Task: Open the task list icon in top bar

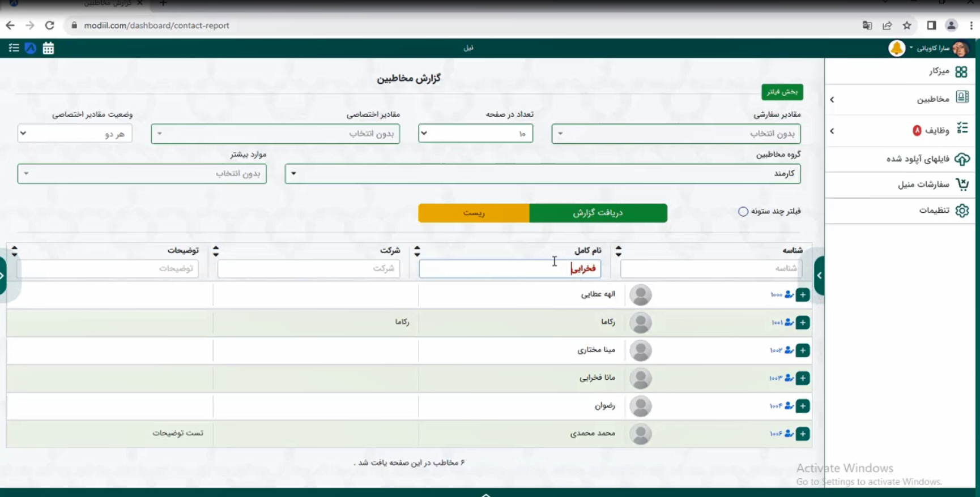Action: [14, 49]
